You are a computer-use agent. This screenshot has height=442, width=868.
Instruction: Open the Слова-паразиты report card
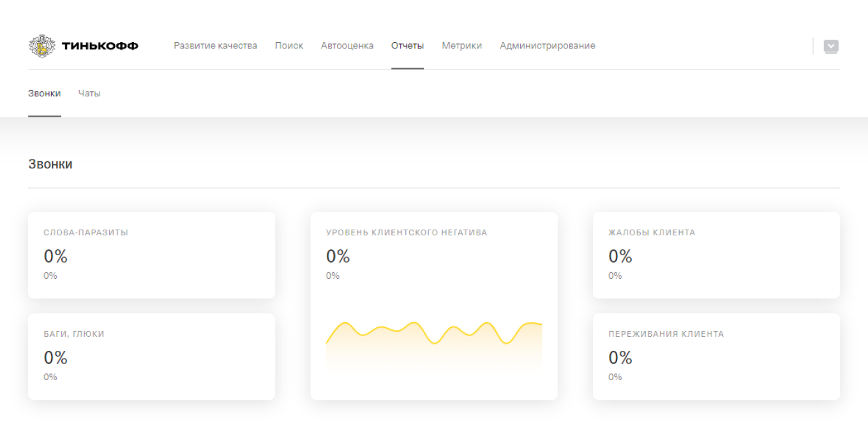[x=151, y=255]
